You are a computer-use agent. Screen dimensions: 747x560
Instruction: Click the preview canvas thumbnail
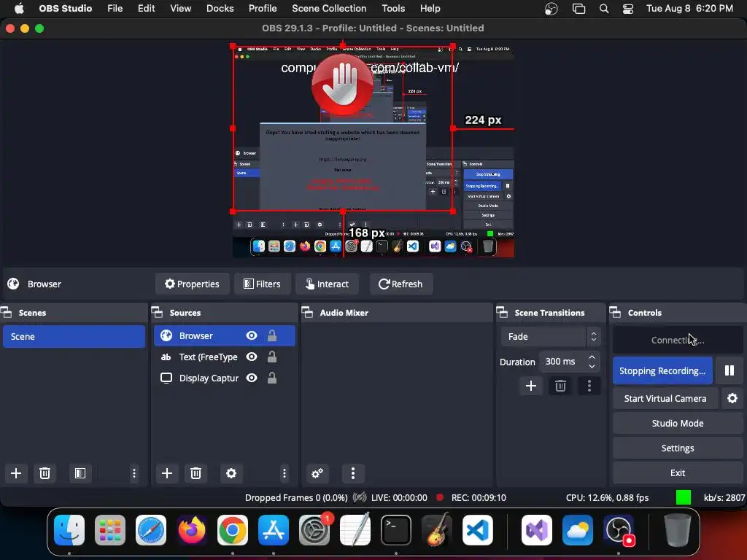tap(373, 150)
